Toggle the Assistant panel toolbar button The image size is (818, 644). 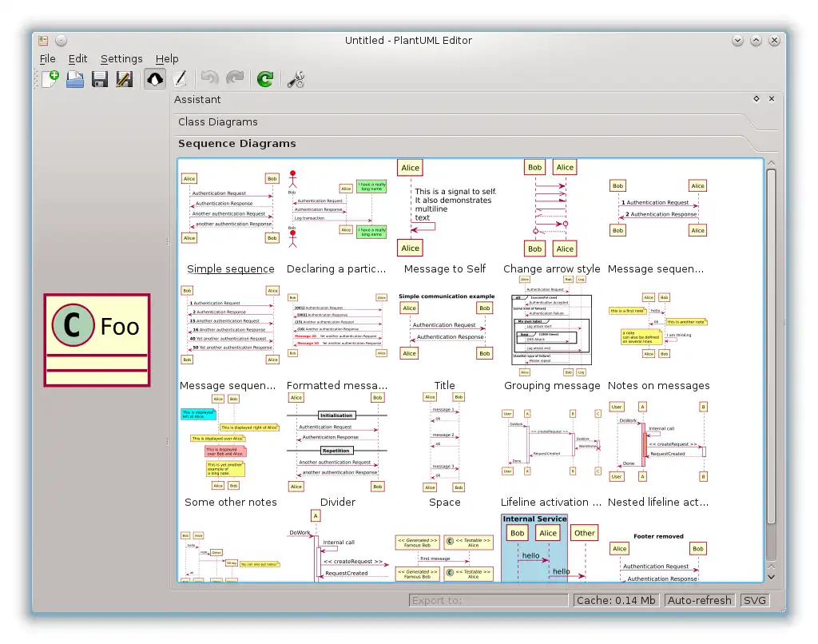tap(155, 79)
